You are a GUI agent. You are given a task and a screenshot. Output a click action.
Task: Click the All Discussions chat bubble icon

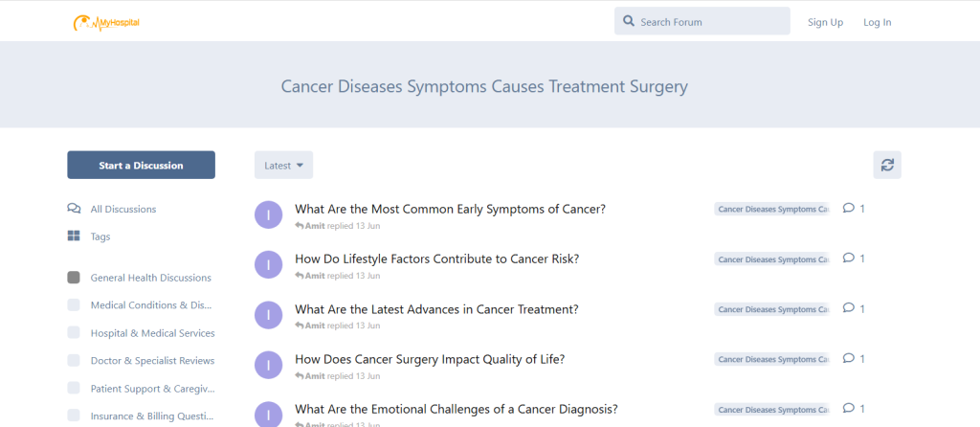point(74,209)
